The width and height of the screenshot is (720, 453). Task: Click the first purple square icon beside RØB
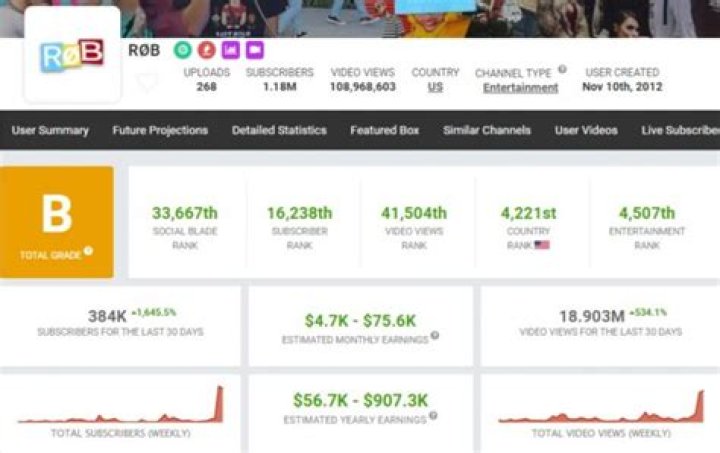click(x=230, y=49)
